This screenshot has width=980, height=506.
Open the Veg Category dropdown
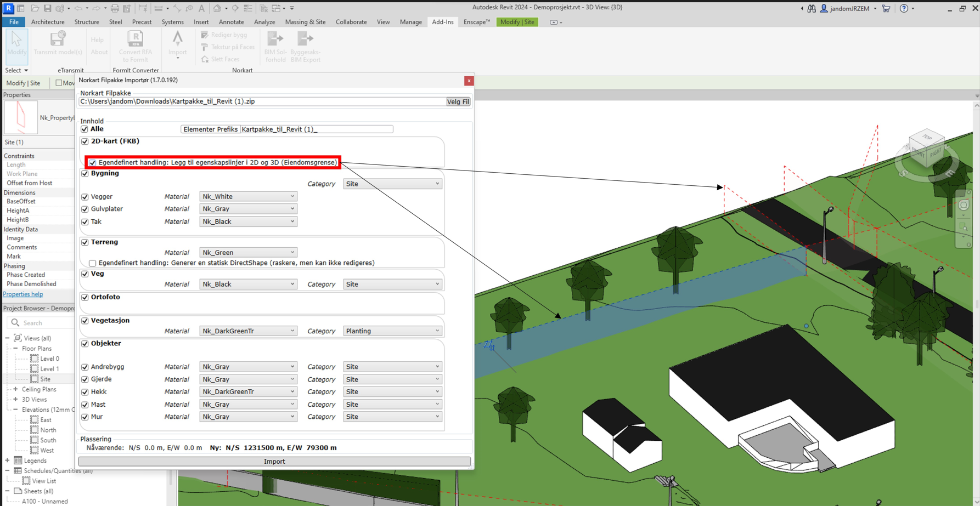[392, 284]
